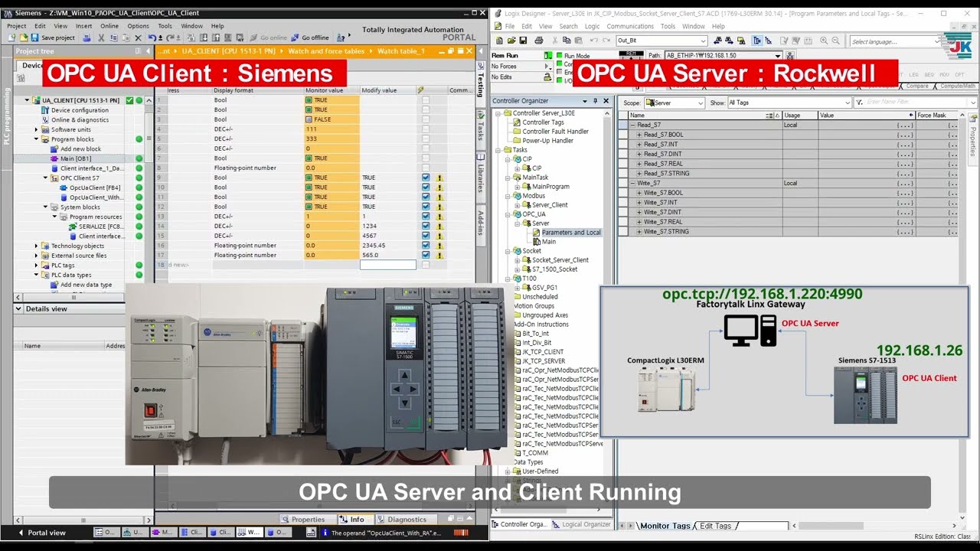Click the Go offline icon in TIA Portal
The image size is (980, 551).
(x=295, y=37)
